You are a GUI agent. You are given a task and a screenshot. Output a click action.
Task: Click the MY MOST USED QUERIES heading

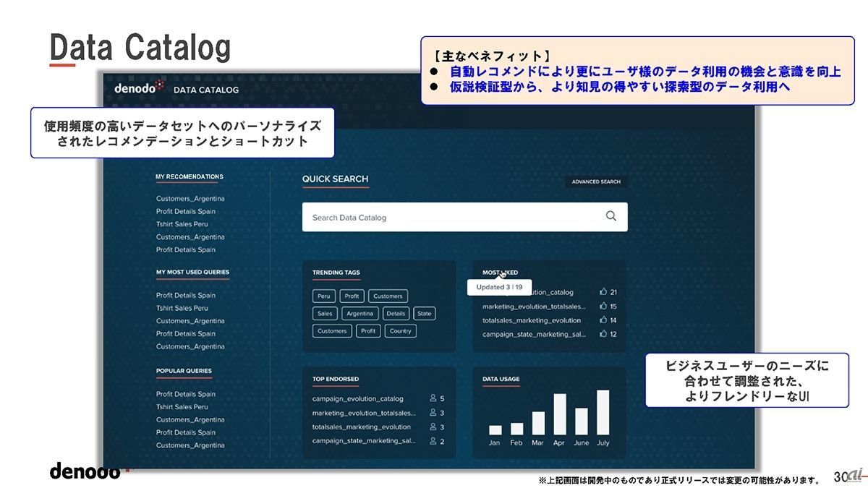tap(192, 273)
